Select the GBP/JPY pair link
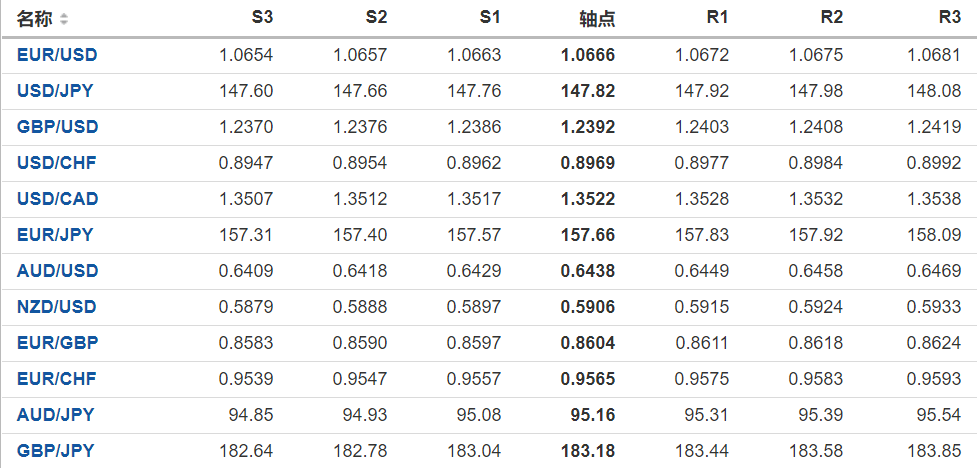Image resolution: width=977 pixels, height=468 pixels. pyautogui.click(x=55, y=451)
